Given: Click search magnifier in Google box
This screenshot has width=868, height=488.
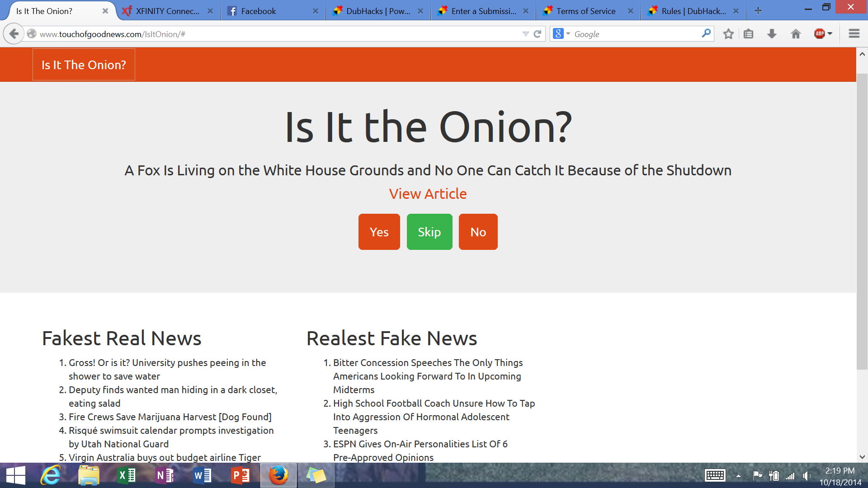Looking at the screenshot, I should (x=706, y=33).
